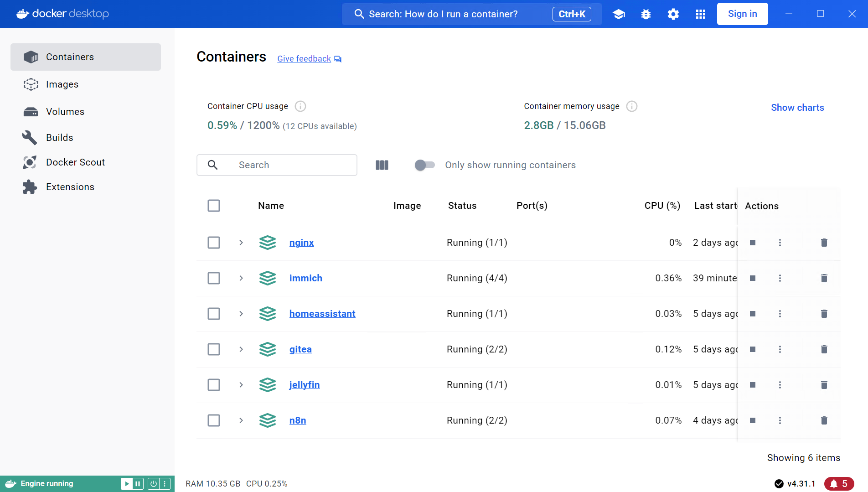The height and width of the screenshot is (492, 868).
Task: Delete the nginx stack with trash icon
Action: click(824, 243)
